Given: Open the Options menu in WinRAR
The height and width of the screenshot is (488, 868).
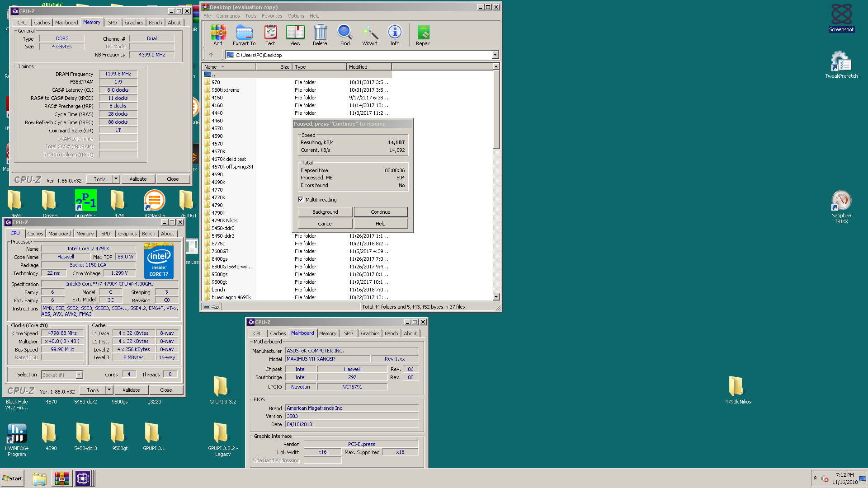Looking at the screenshot, I should point(296,16).
